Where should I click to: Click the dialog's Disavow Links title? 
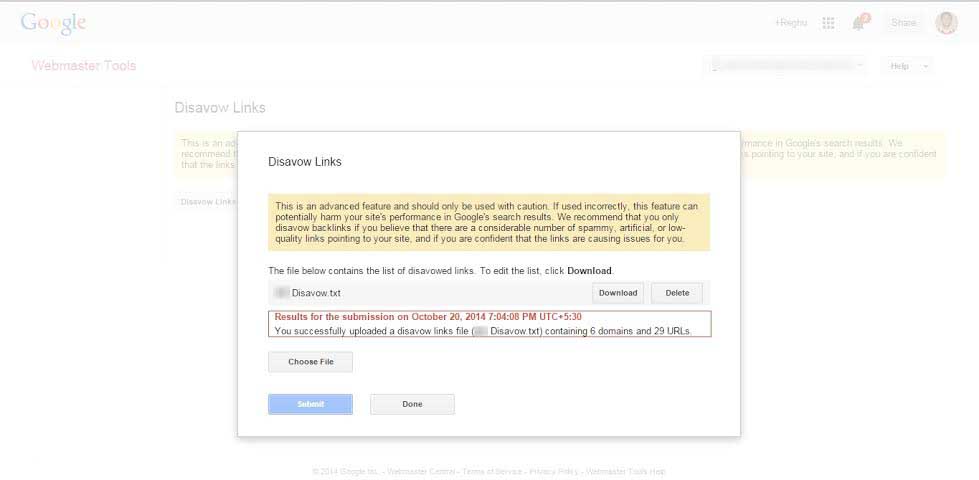pyautogui.click(x=305, y=162)
